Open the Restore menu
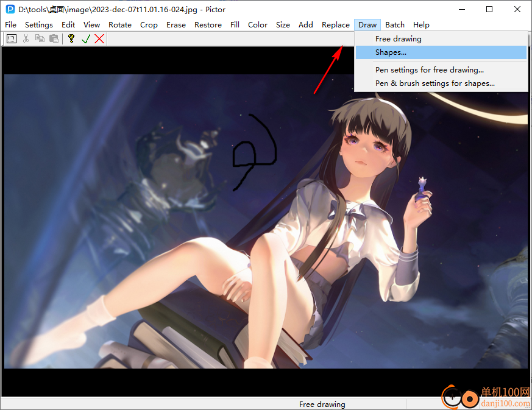532x410 pixels. pos(208,25)
